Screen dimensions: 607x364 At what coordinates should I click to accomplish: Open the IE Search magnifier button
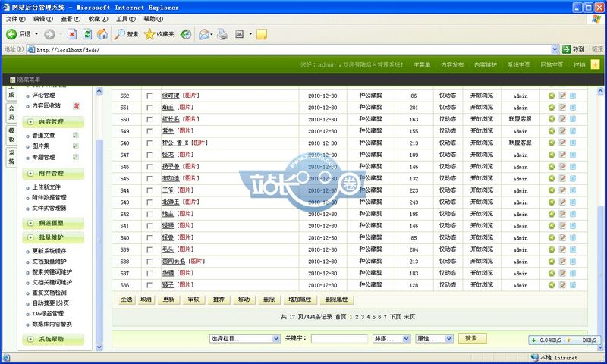click(120, 34)
